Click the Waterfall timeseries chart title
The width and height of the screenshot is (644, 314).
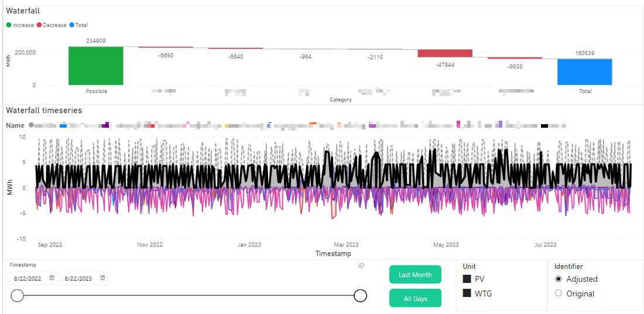tap(44, 110)
